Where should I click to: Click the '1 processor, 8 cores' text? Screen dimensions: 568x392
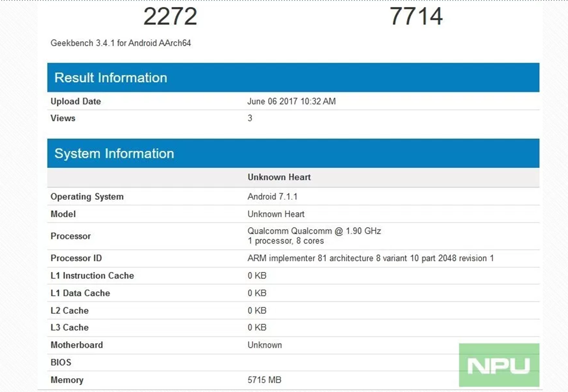[286, 241]
